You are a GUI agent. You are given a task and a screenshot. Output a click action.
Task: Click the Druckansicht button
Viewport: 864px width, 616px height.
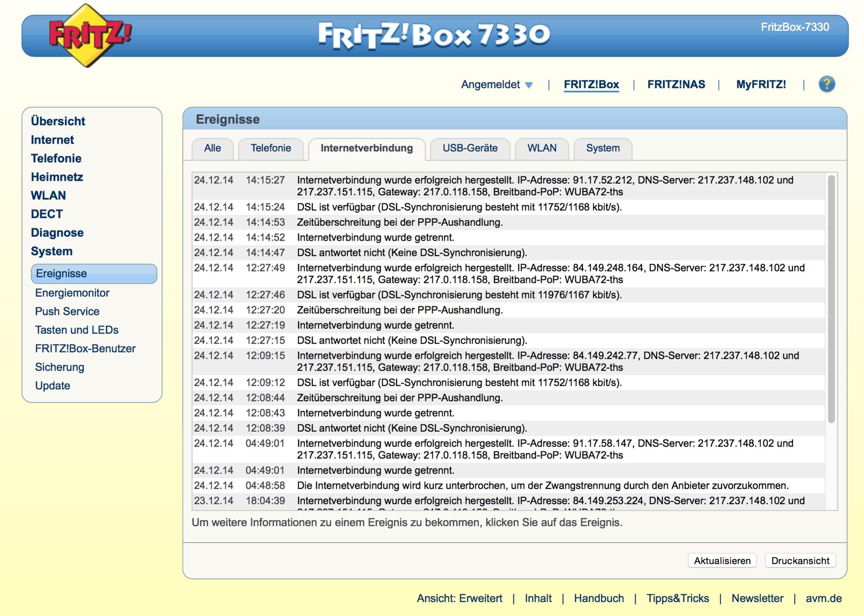[x=800, y=561]
